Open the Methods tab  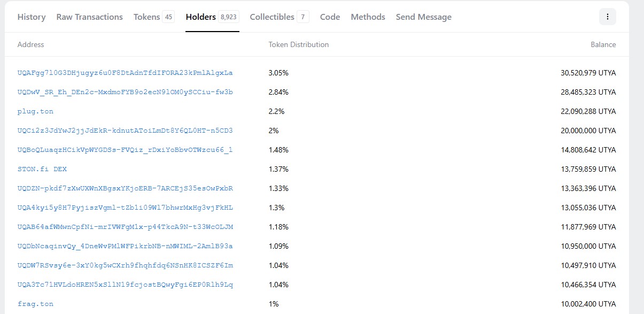pos(368,17)
